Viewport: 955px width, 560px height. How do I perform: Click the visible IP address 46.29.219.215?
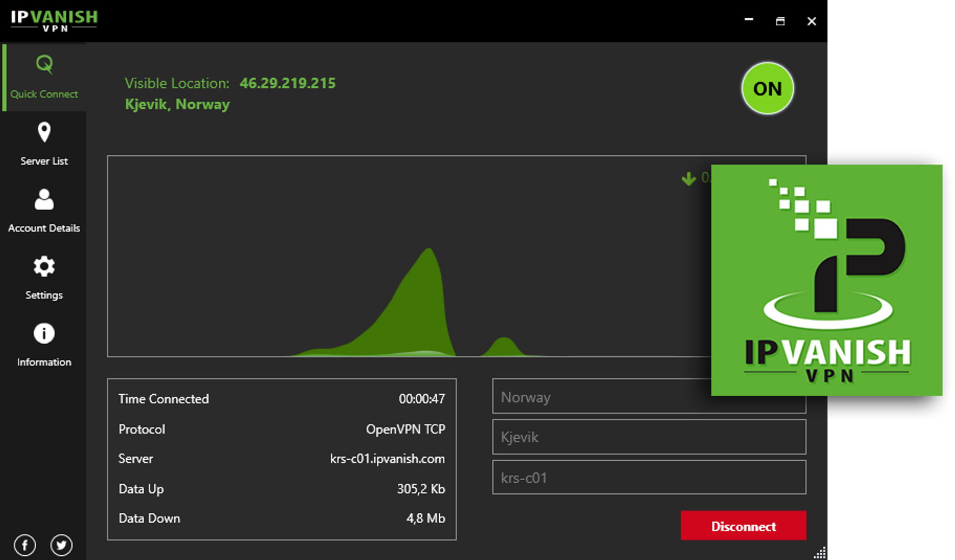287,83
